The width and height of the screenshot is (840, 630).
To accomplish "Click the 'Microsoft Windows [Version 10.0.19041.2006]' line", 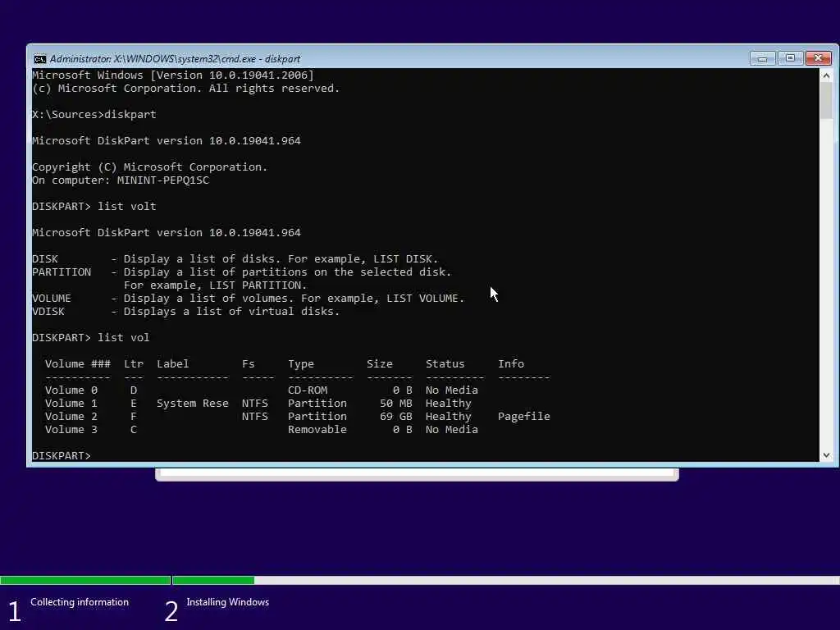I will click(x=173, y=75).
